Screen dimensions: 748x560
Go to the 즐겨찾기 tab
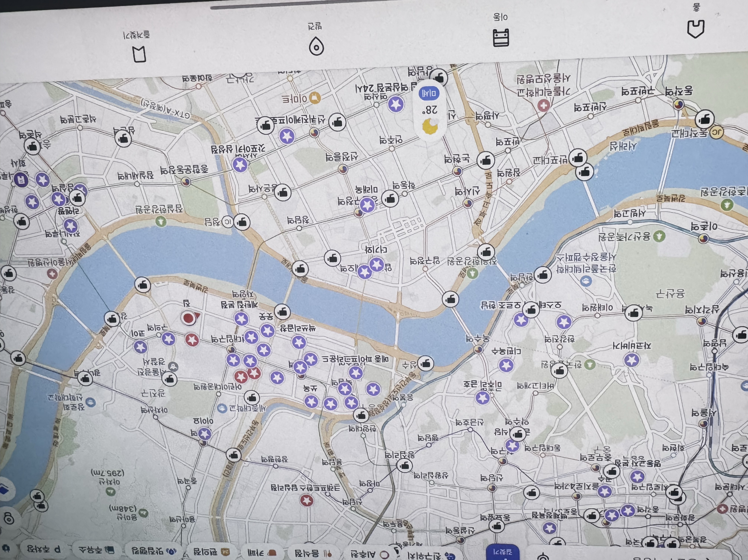coord(138,47)
